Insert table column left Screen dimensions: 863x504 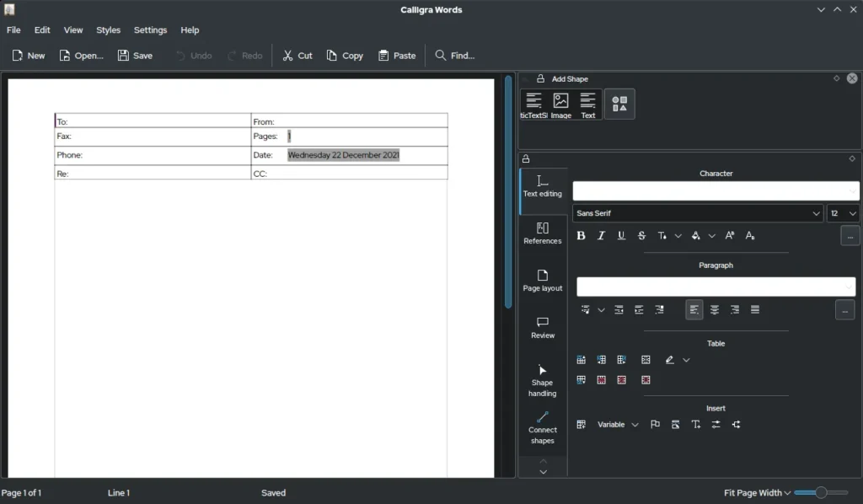[x=602, y=360]
